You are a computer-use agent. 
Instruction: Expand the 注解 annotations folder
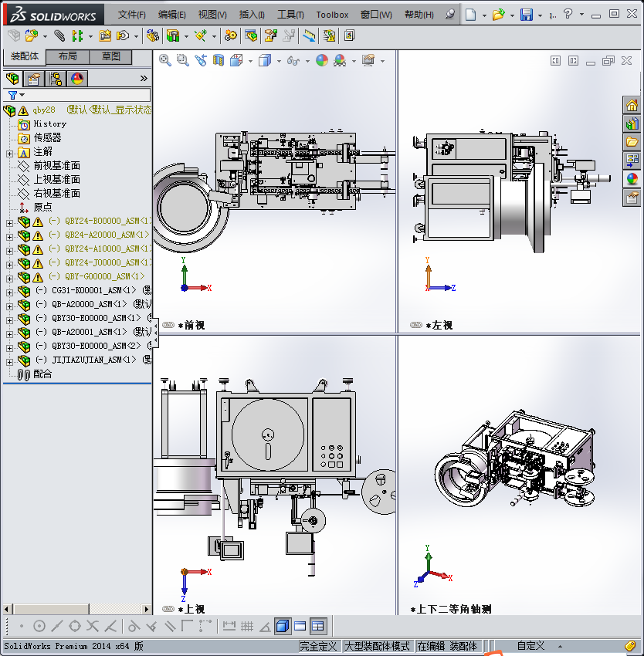[9, 152]
